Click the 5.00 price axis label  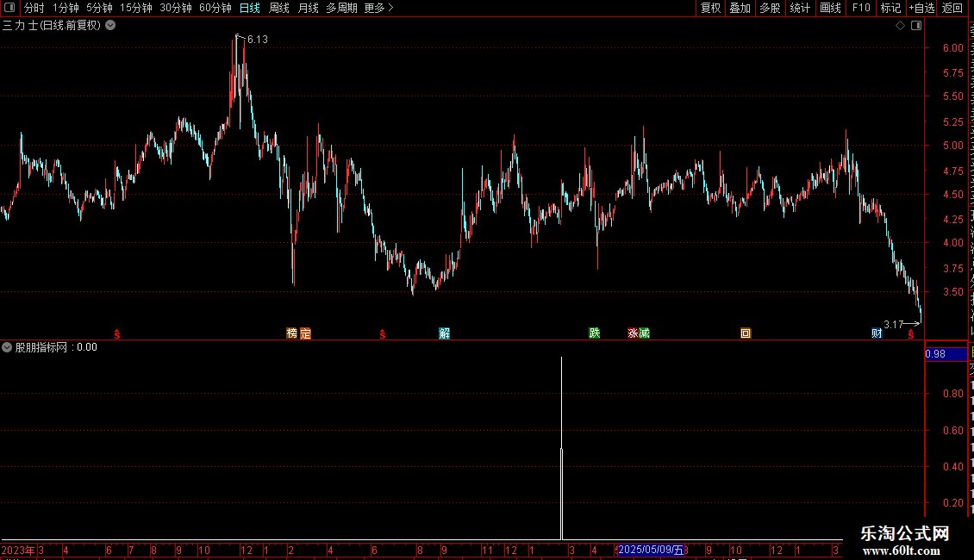pos(952,146)
